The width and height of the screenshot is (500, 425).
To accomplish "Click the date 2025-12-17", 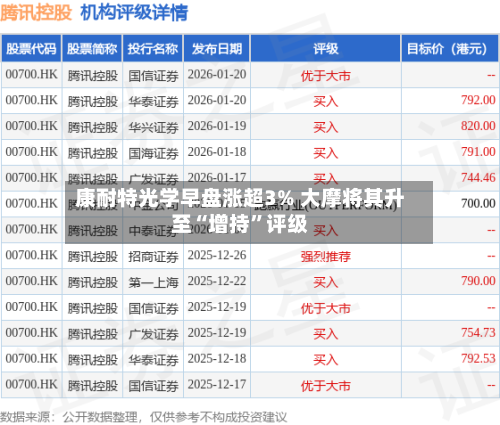I will [217, 384].
